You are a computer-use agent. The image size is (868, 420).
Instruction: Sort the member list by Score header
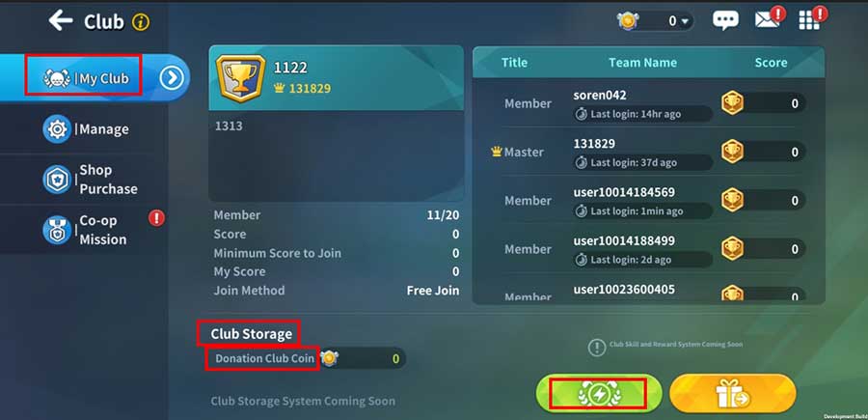pos(771,63)
